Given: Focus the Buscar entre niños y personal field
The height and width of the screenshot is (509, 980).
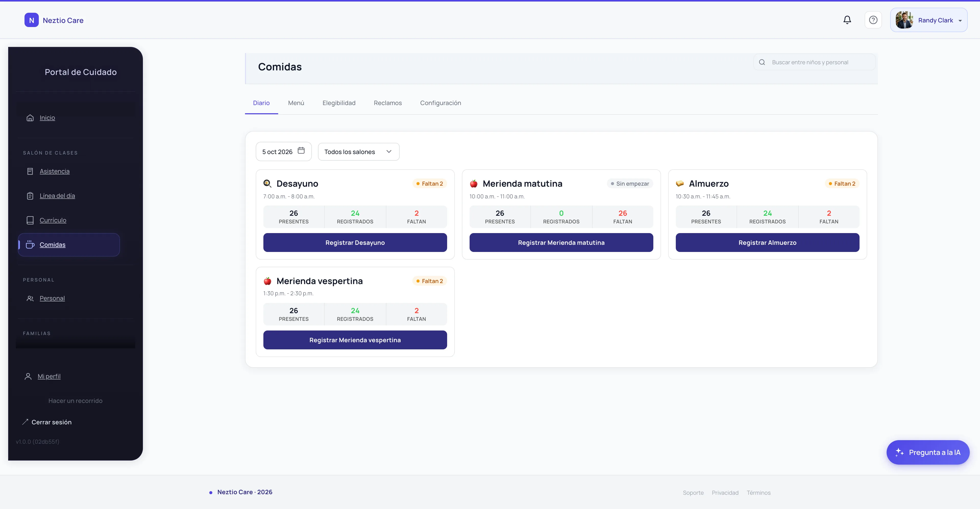Looking at the screenshot, I should coord(814,62).
